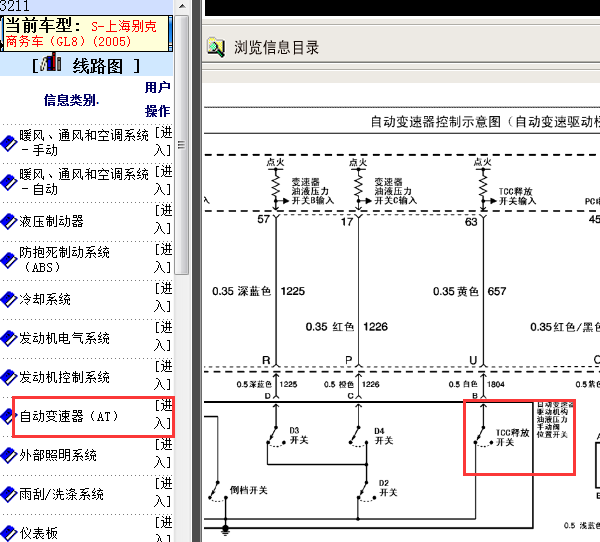Click book icon beside 发动机控制系统
600x542 pixels.
[x=8, y=377]
